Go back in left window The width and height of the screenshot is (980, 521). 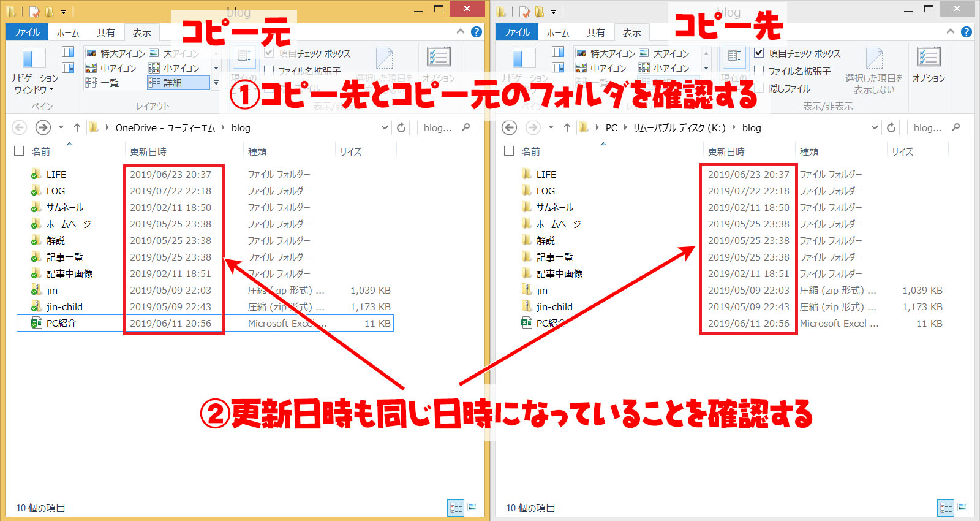click(x=20, y=127)
